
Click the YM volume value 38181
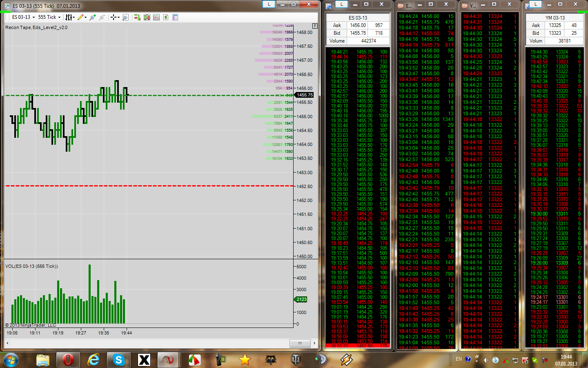565,41
